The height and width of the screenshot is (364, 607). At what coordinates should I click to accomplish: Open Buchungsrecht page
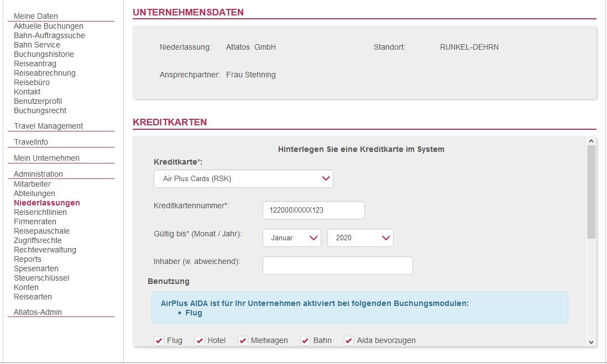click(x=40, y=110)
